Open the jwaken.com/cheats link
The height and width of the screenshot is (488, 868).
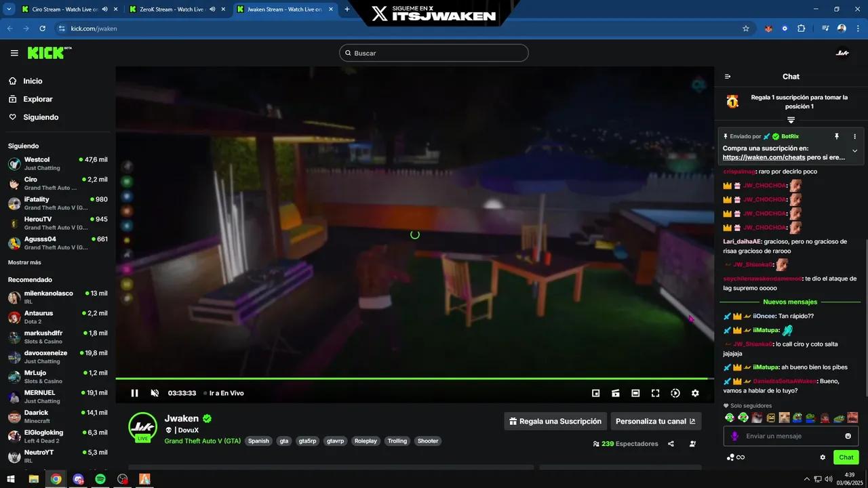(x=764, y=157)
